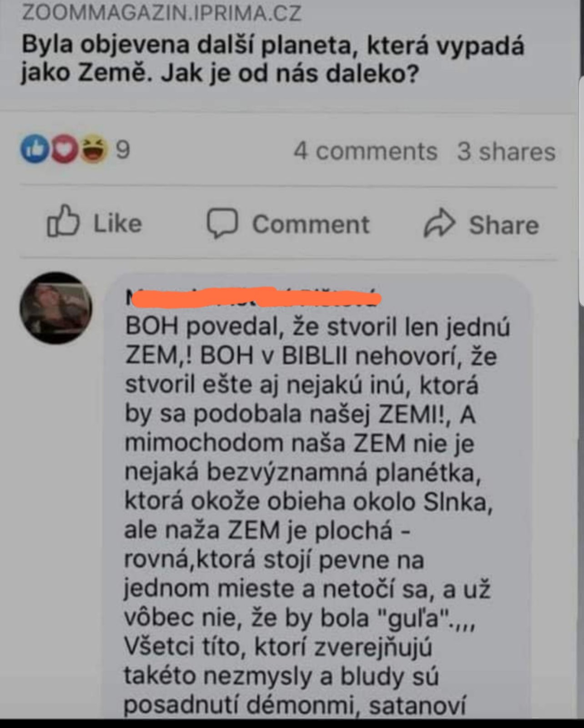584x728 pixels.
Task: Click the Share button label
Action: click(x=504, y=225)
